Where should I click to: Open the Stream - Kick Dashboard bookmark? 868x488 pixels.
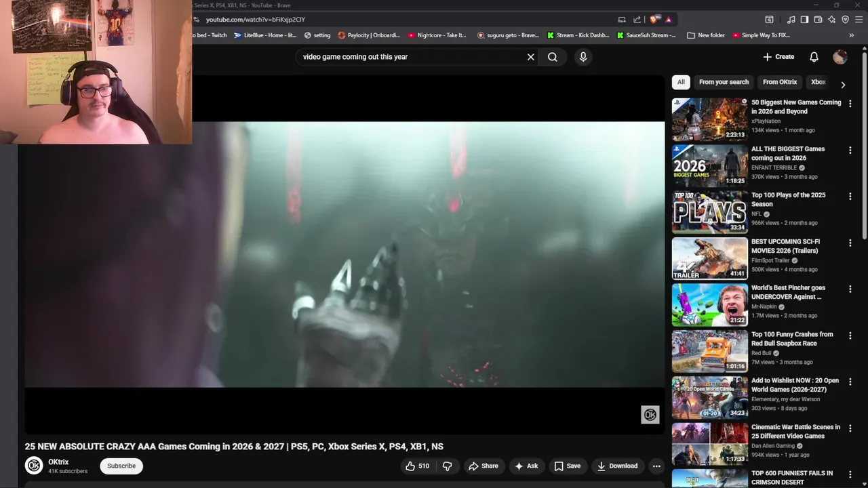578,35
